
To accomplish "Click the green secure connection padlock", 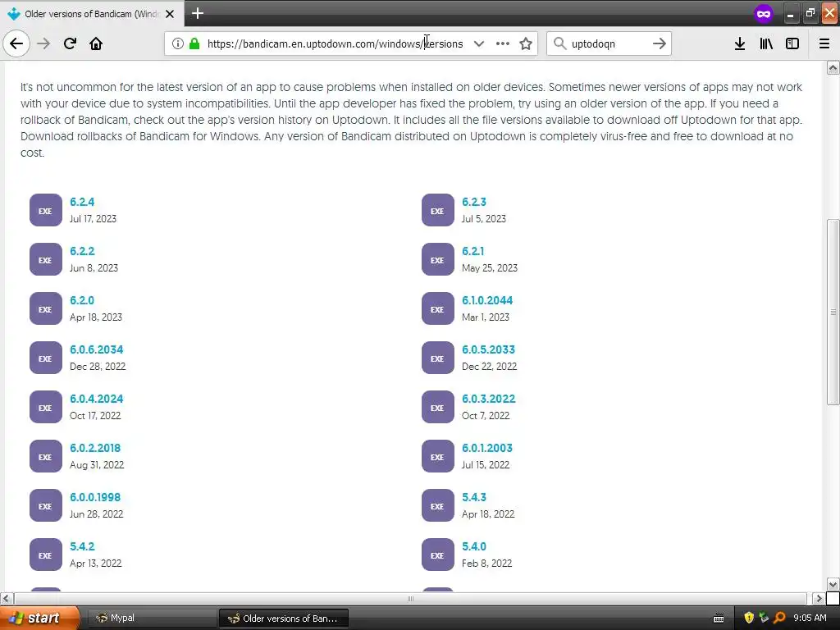I will point(194,43).
